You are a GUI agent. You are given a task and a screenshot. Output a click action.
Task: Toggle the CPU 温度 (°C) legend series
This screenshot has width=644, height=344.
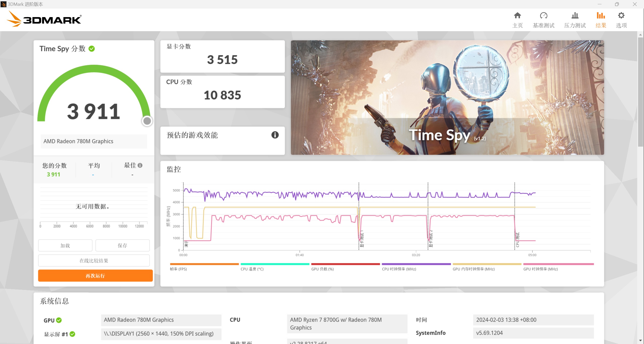point(275,267)
